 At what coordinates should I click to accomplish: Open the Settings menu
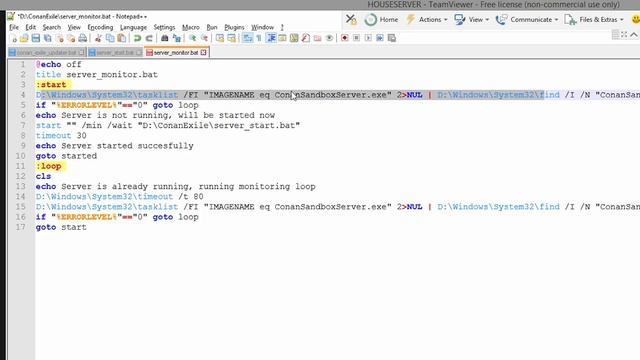click(x=164, y=27)
